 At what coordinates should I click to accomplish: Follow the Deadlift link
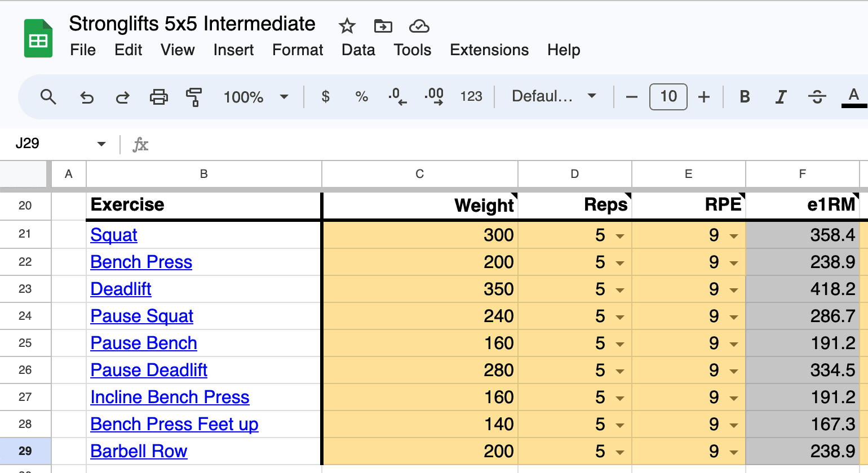[x=121, y=289]
